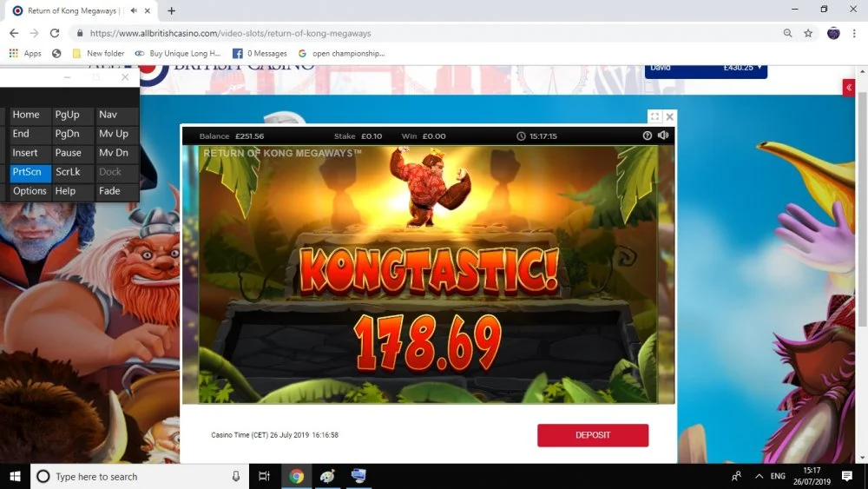Open the Chrome profile avatar
868x489 pixels.
point(833,33)
